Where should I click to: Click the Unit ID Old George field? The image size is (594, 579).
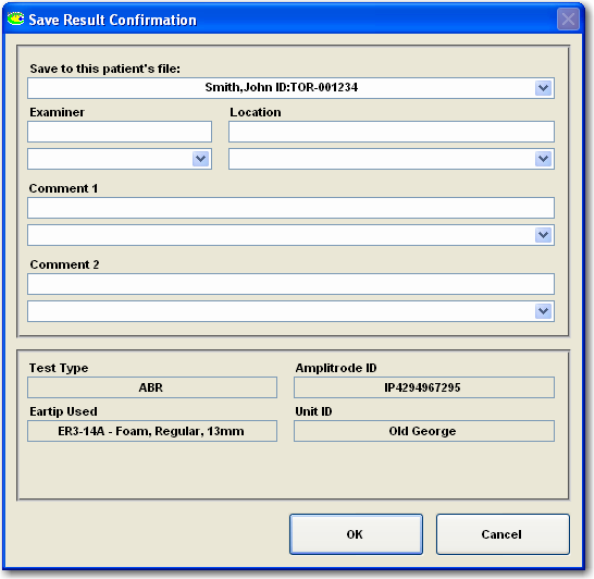coord(424,431)
